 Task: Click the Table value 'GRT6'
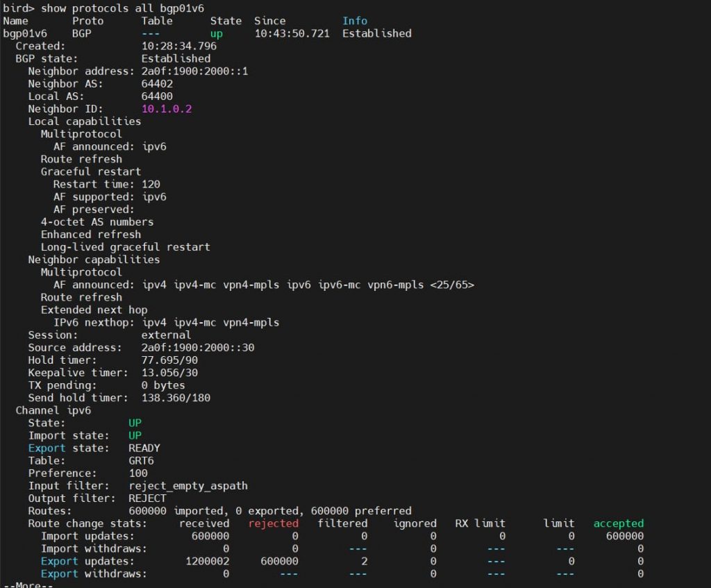point(141,460)
